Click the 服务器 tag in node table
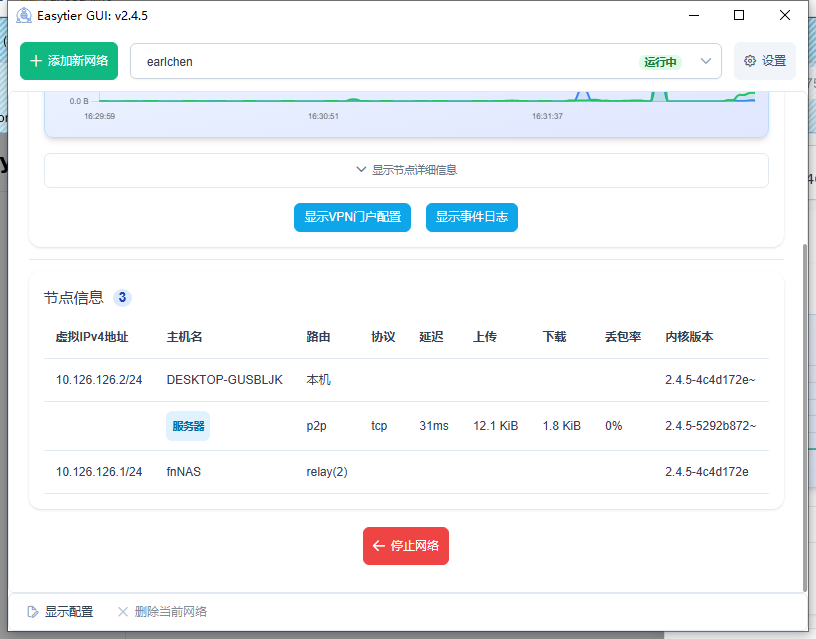 pos(188,426)
